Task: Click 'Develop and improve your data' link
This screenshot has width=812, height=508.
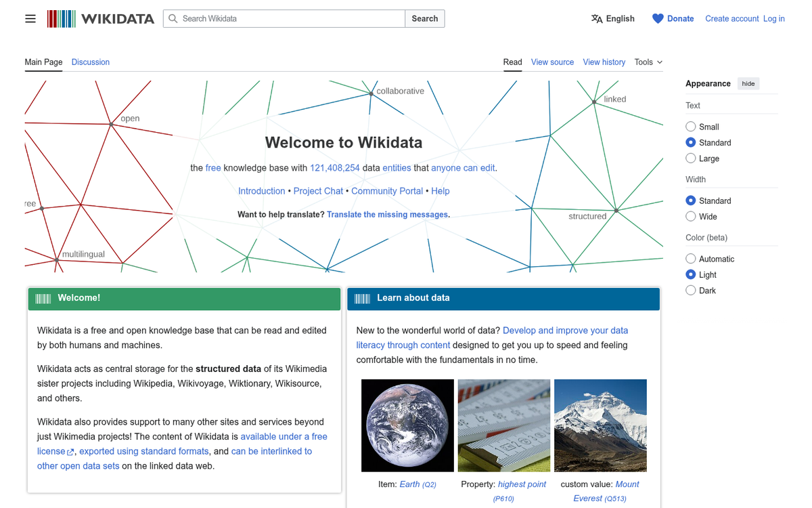Action: [566, 331]
